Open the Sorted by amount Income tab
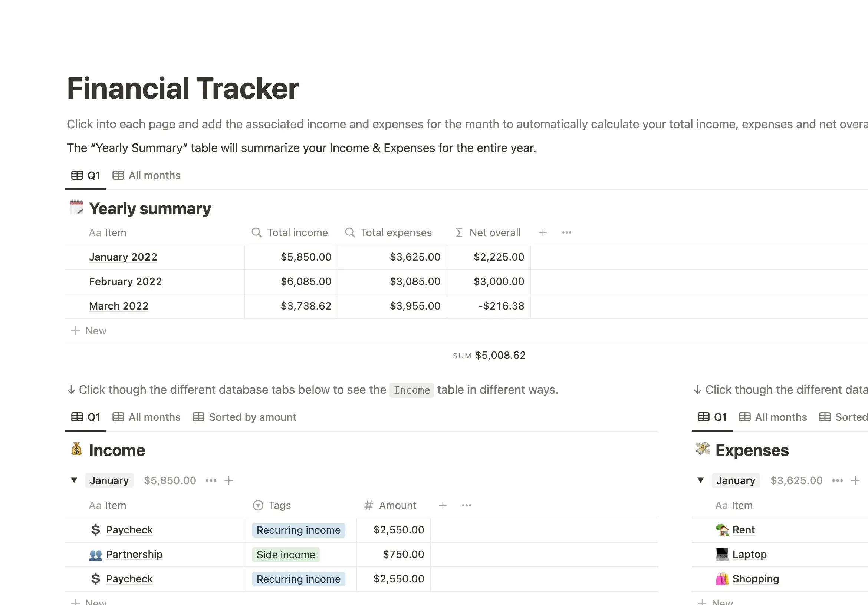Screen dimensions: 868x605 tap(244, 417)
